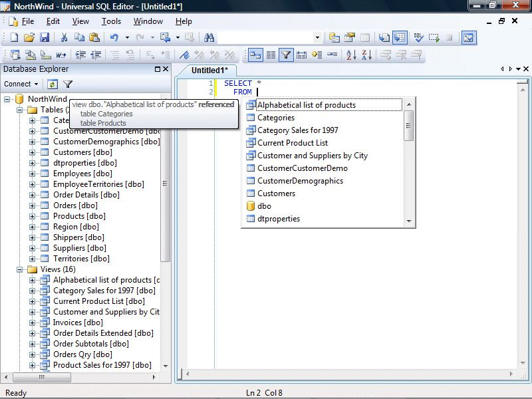Toggle the diagram view button in second toolbar
The image size is (532, 399).
pyautogui.click(x=255, y=55)
